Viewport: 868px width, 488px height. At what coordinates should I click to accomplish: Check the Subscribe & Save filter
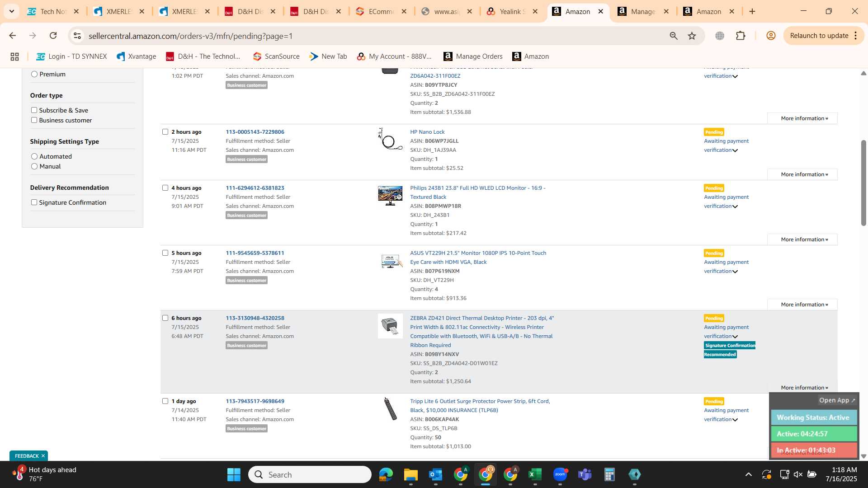(34, 110)
